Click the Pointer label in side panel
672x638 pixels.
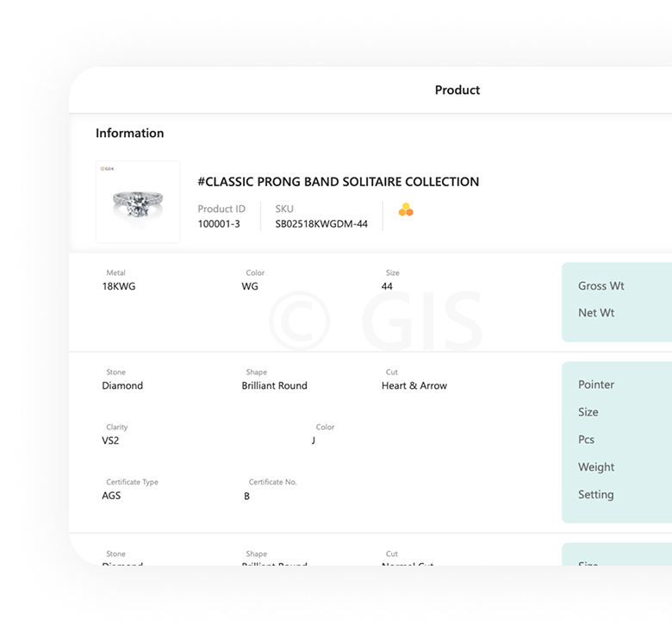point(596,385)
